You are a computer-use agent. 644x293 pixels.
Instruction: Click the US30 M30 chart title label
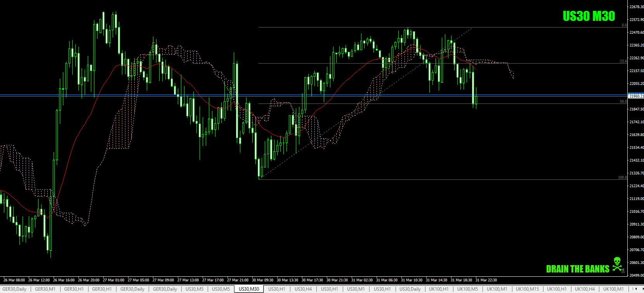coord(589,16)
